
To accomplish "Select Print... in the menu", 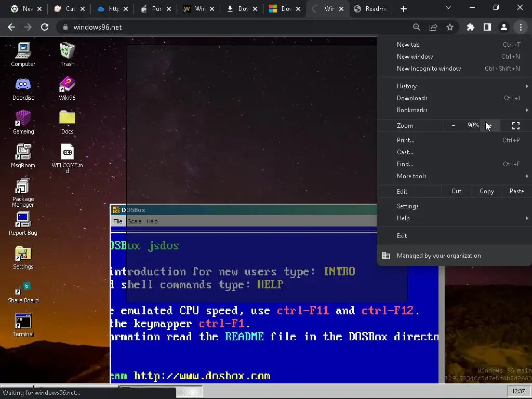I will 455,140.
